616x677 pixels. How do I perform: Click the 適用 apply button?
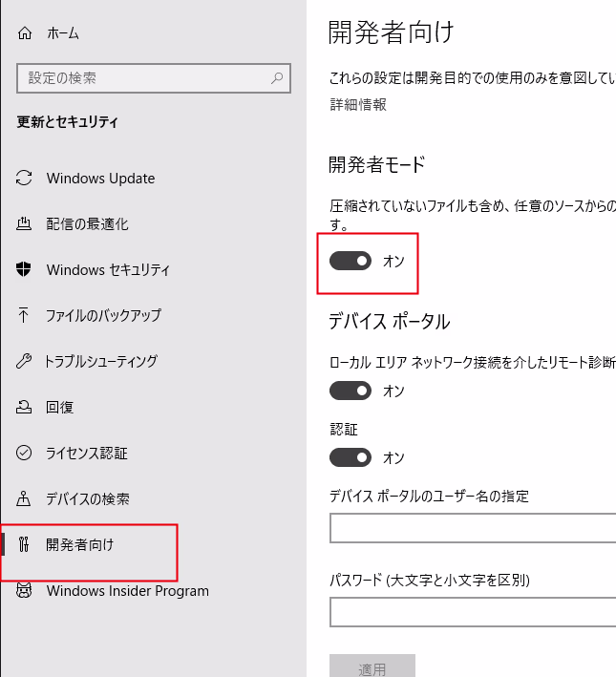coord(372,666)
